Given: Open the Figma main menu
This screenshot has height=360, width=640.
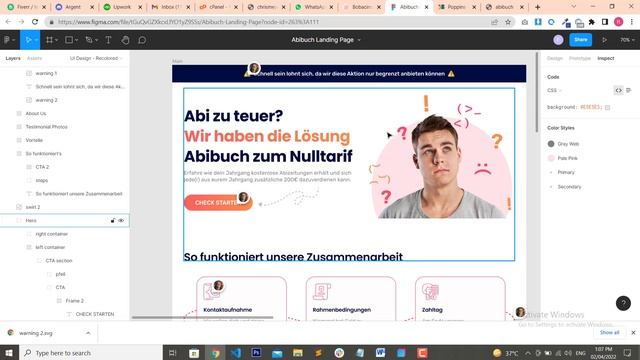Looking at the screenshot, I should 9,40.
